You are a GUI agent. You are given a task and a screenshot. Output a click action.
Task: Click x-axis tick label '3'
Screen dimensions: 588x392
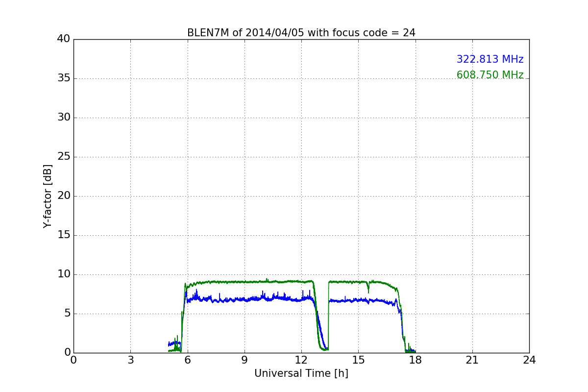pos(130,360)
